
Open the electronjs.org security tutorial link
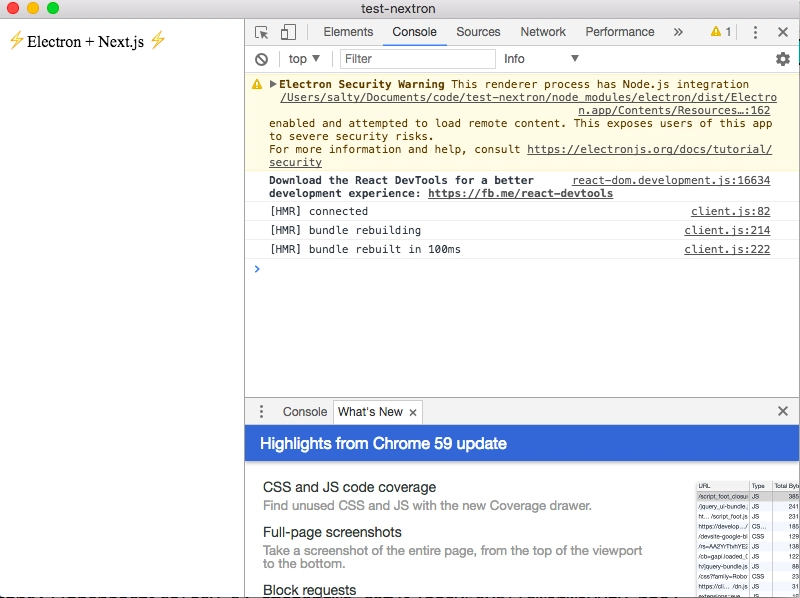pyautogui.click(x=520, y=156)
